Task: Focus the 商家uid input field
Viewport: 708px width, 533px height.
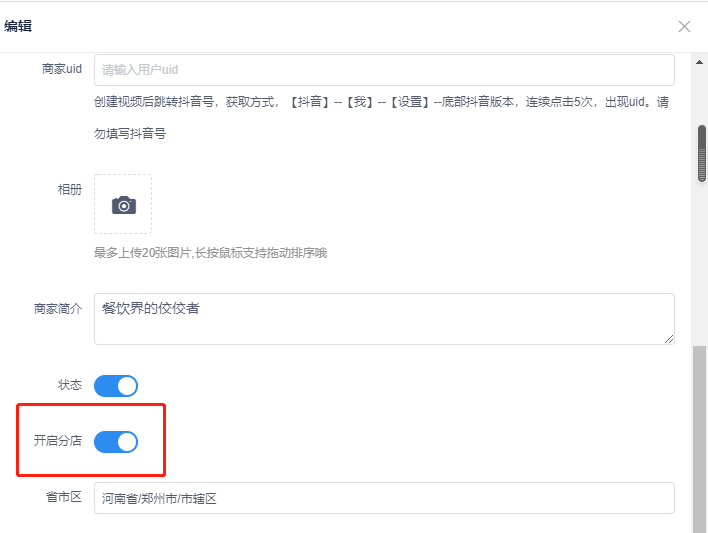Action: tap(384, 70)
